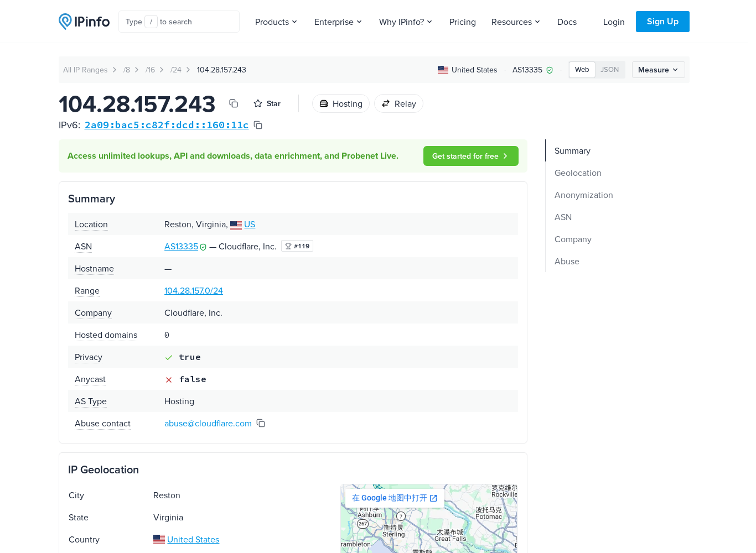Click the verified shield beside AS13335 in header
756x553 pixels.
point(550,70)
